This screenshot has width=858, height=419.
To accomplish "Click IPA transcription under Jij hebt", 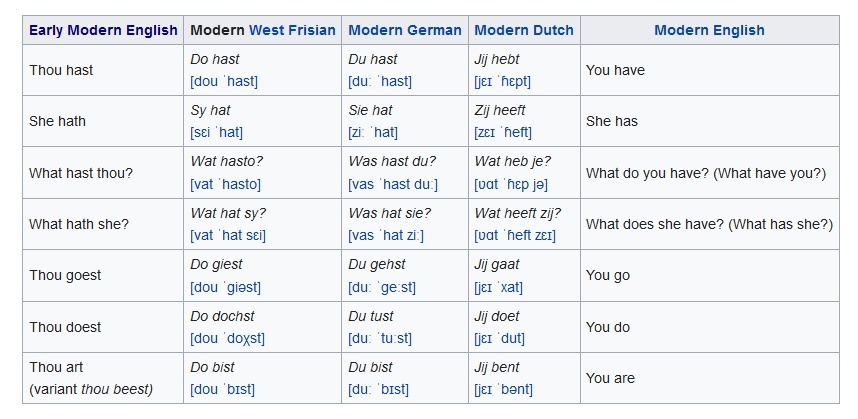I will 503,81.
